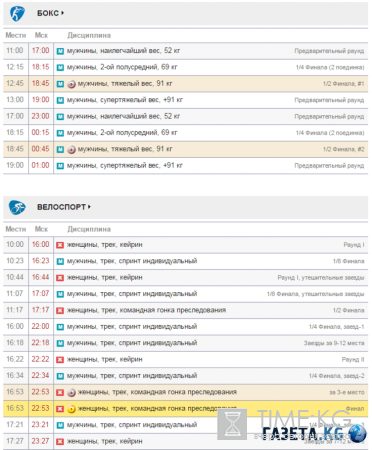Click 'Мск' column header in boxing table
Image resolution: width=372 pixels, height=450 pixels.
point(41,35)
